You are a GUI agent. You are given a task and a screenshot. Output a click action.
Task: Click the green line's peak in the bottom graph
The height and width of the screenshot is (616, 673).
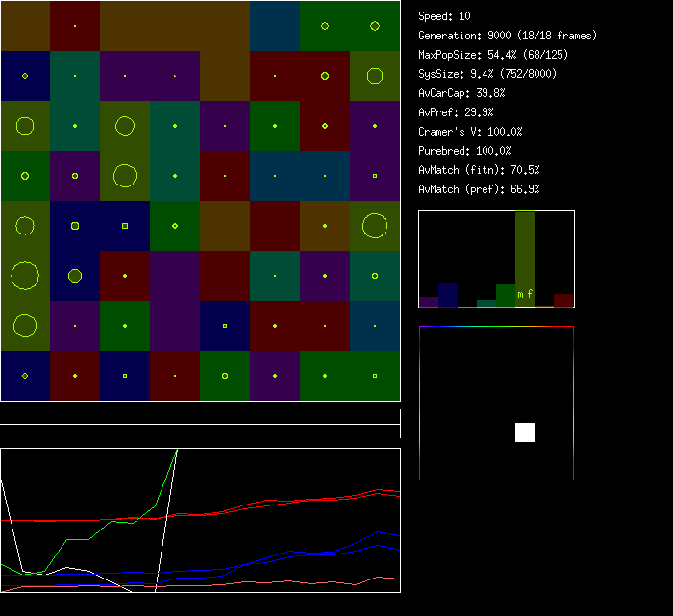point(177,450)
